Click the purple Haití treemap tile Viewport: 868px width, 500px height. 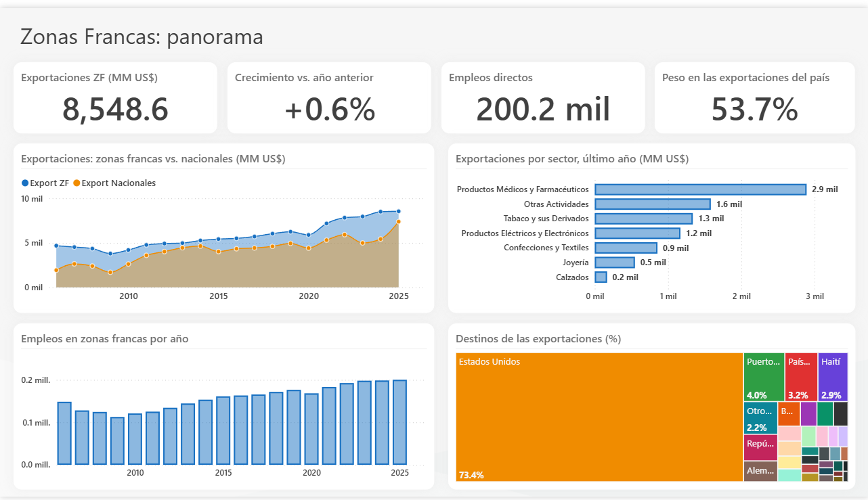coord(833,376)
